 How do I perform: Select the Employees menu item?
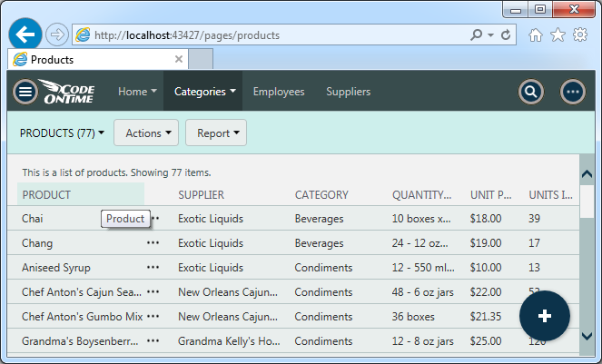[278, 92]
